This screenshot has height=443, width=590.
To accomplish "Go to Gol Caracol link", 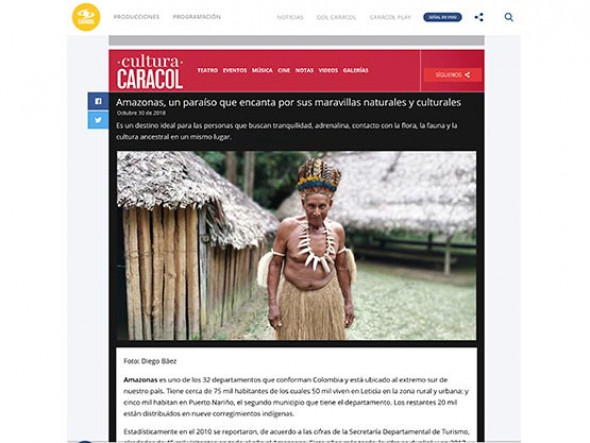I will (336, 17).
